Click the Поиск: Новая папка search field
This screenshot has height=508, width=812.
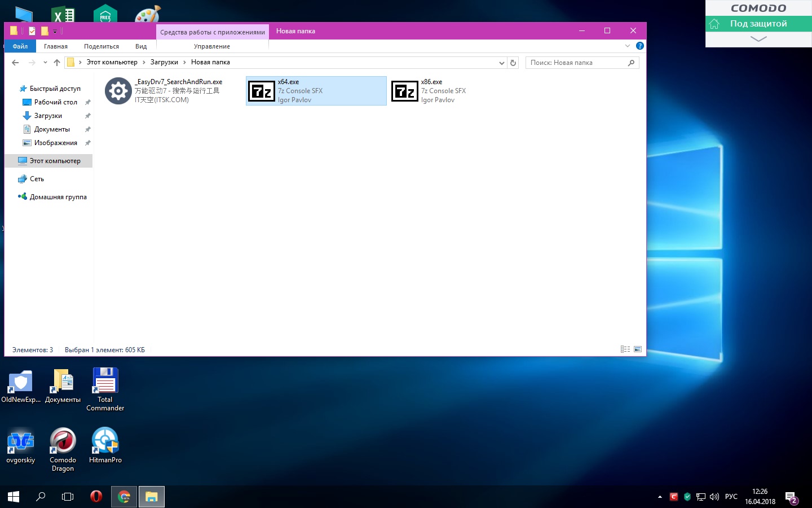pyautogui.click(x=576, y=63)
